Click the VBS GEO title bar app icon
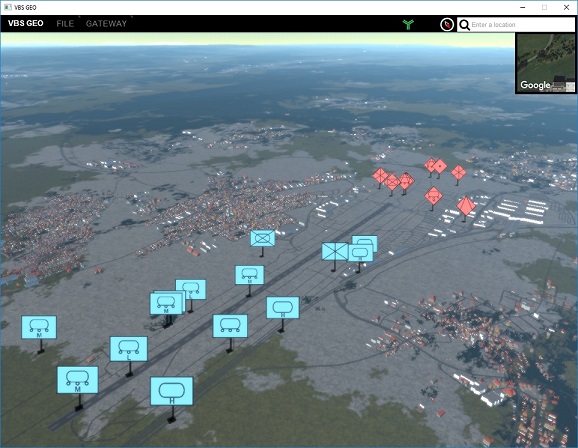Screen dimensions: 578x448 (7, 7)
